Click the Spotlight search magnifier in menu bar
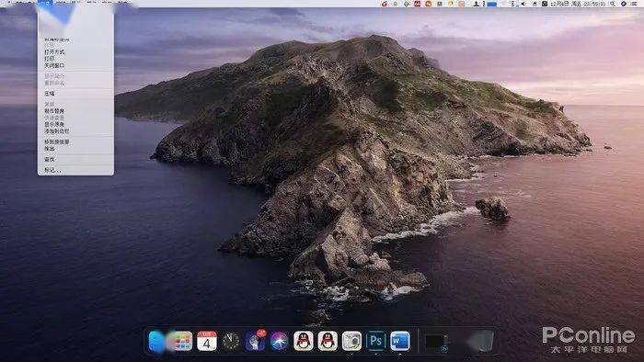The width and height of the screenshot is (644, 362). point(613,4)
